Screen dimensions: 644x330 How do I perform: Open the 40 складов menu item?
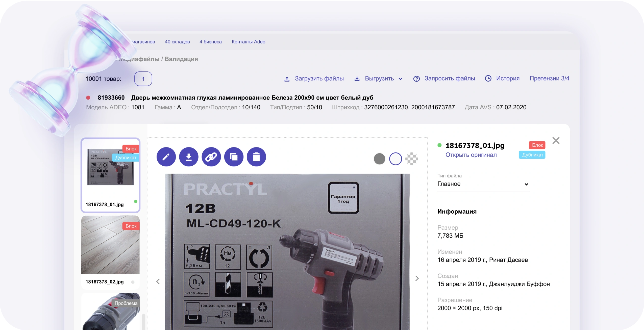point(177,42)
